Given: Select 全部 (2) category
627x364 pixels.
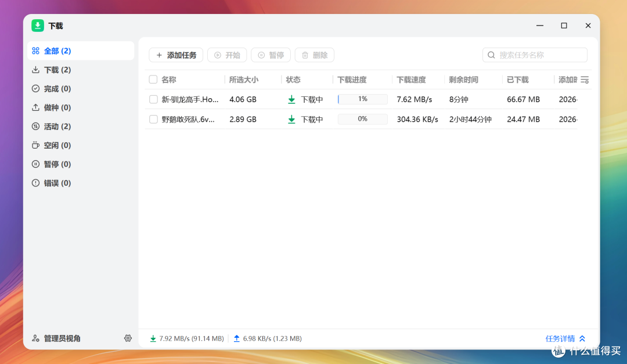Looking at the screenshot, I should (x=81, y=51).
